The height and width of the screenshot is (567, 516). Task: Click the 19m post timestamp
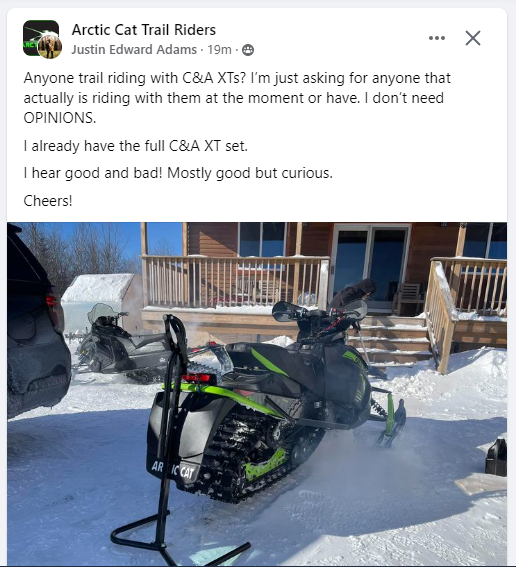point(219,50)
